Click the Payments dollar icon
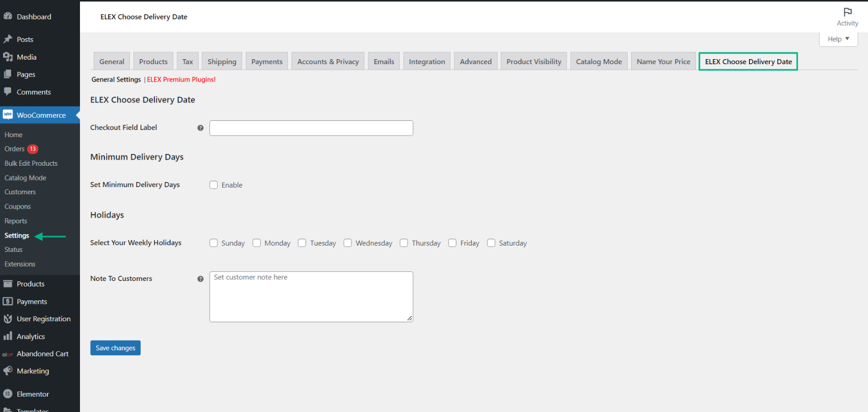The height and width of the screenshot is (412, 868). pos(8,301)
